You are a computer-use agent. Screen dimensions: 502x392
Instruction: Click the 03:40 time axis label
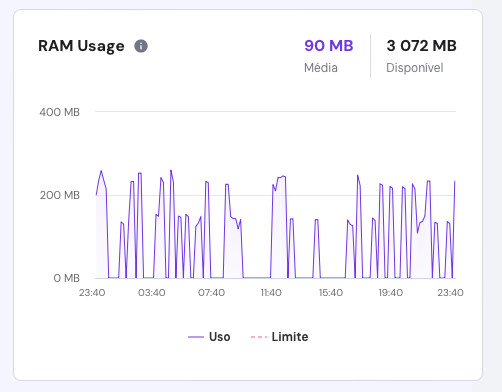click(x=152, y=293)
